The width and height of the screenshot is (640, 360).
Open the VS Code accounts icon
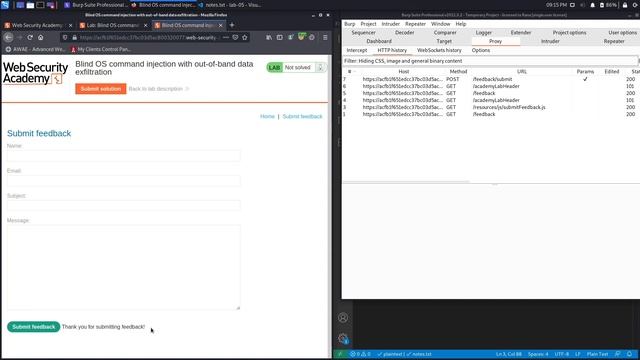click(343, 318)
